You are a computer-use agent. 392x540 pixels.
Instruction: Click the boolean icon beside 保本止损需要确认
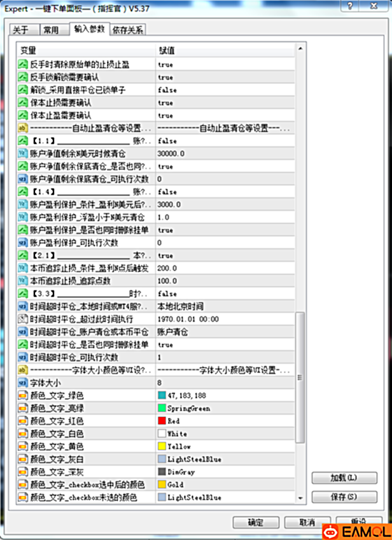[24, 103]
